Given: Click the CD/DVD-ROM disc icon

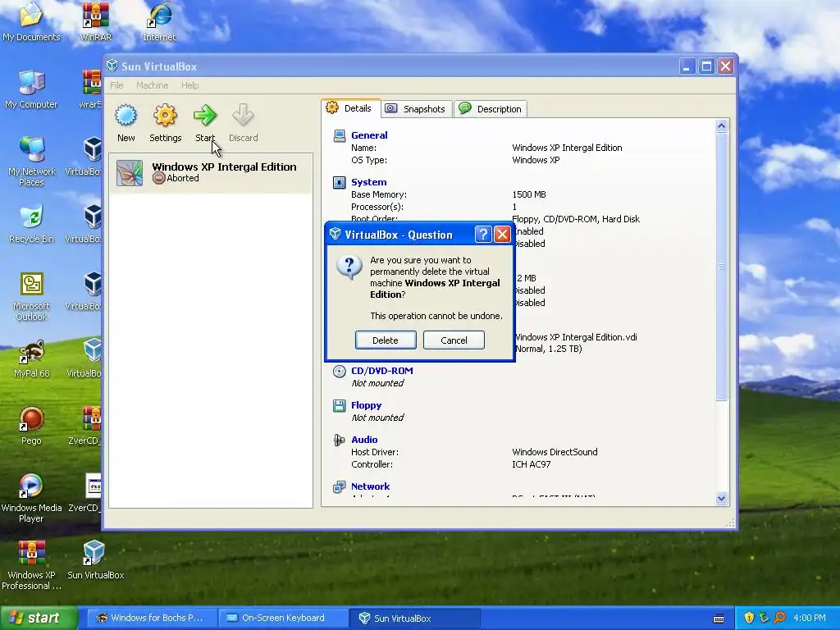Looking at the screenshot, I should tap(339, 371).
